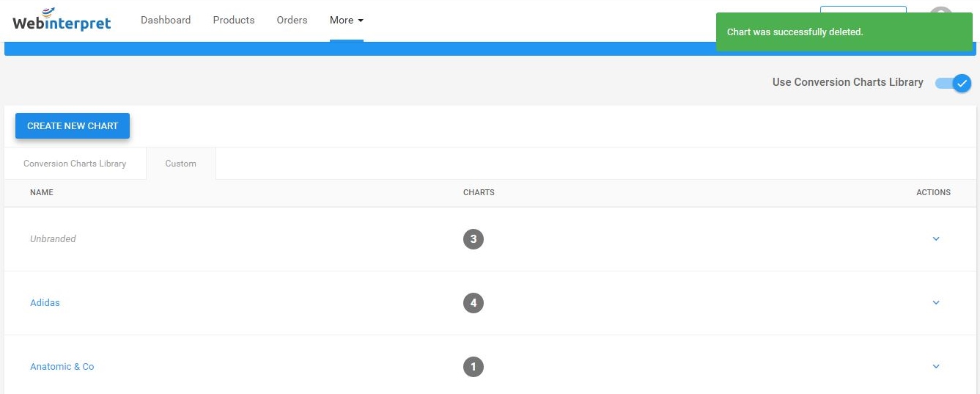Expand the Unbranded row actions chevron

pos(936,239)
